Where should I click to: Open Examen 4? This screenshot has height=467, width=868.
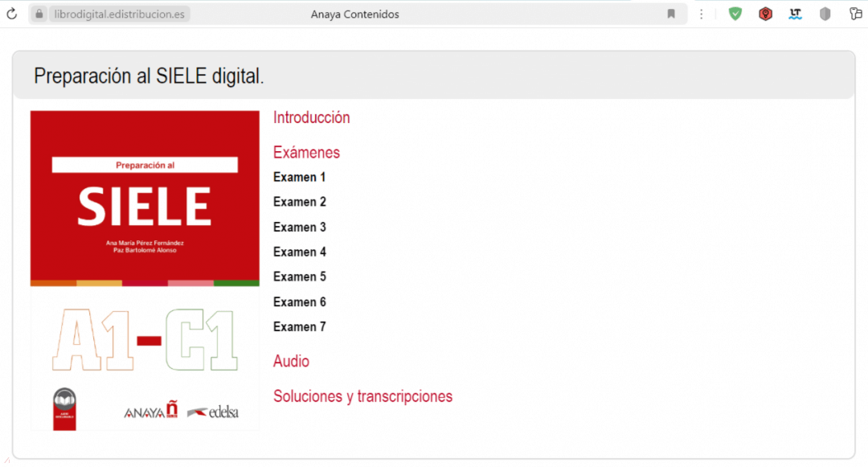[300, 252]
